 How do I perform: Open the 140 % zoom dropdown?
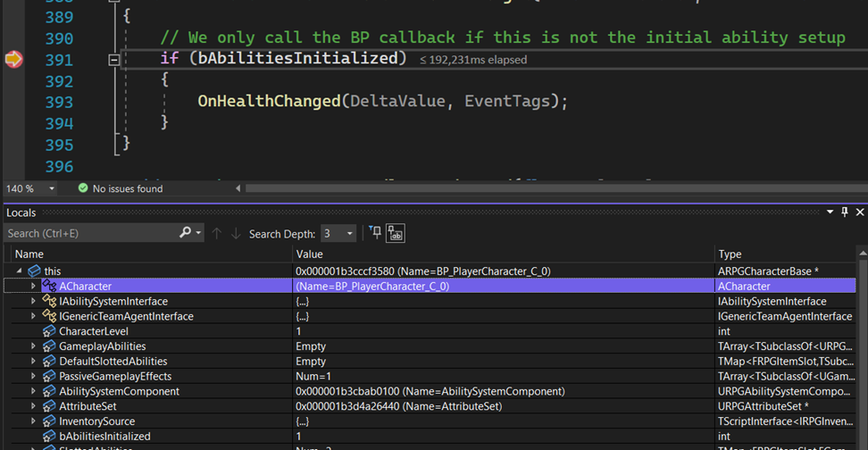(x=52, y=188)
